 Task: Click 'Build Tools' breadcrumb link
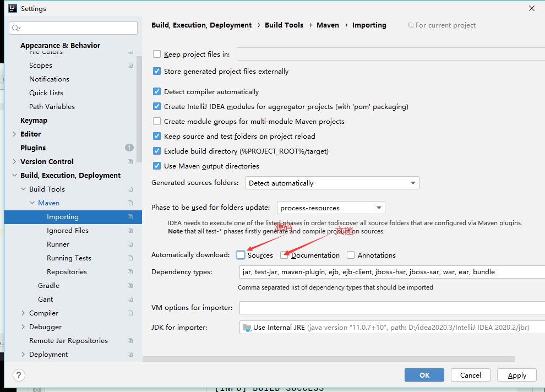(x=284, y=25)
